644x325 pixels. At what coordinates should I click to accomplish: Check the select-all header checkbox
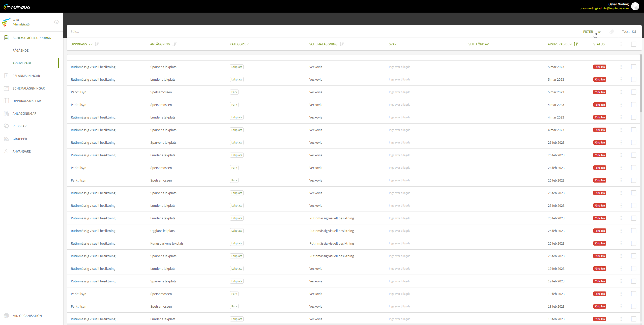click(x=633, y=44)
